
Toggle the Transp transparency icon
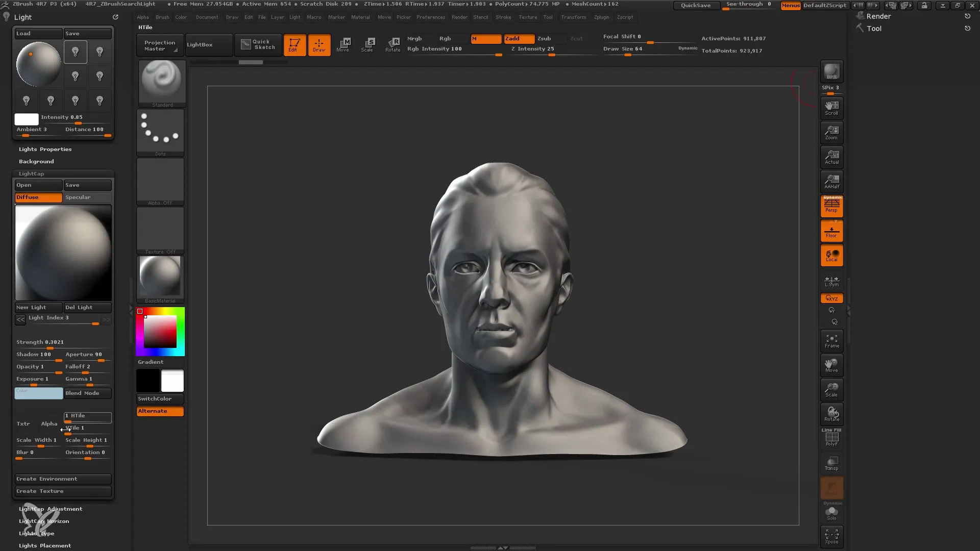click(x=831, y=463)
